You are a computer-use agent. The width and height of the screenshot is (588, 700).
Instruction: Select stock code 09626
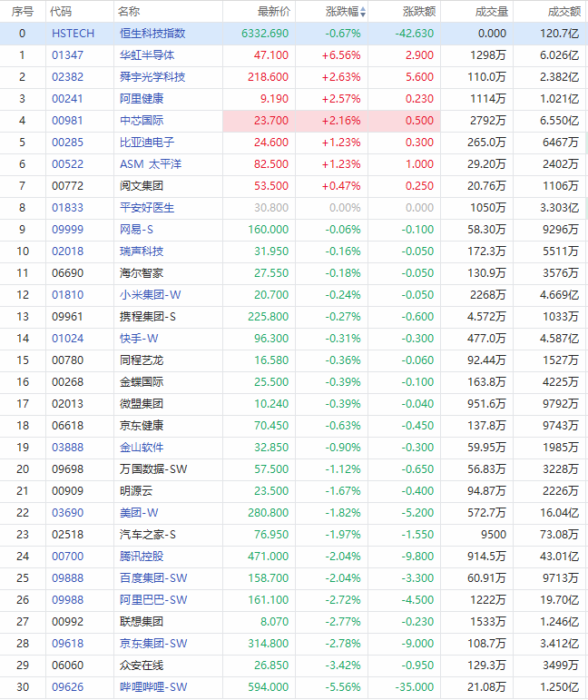(x=68, y=687)
